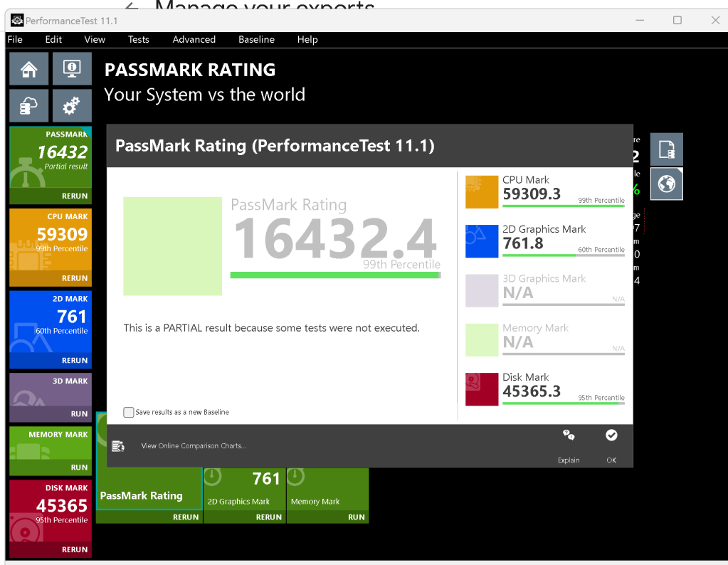Open settings with the gears icon
The image size is (728, 565).
pyautogui.click(x=72, y=106)
